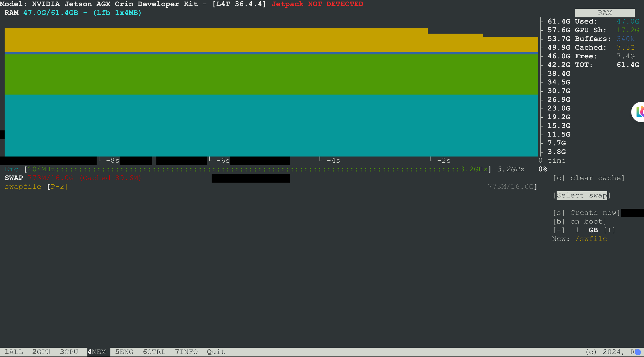The height and width of the screenshot is (357, 644).
Task: Select the 4MEM tab
Action: (97, 352)
